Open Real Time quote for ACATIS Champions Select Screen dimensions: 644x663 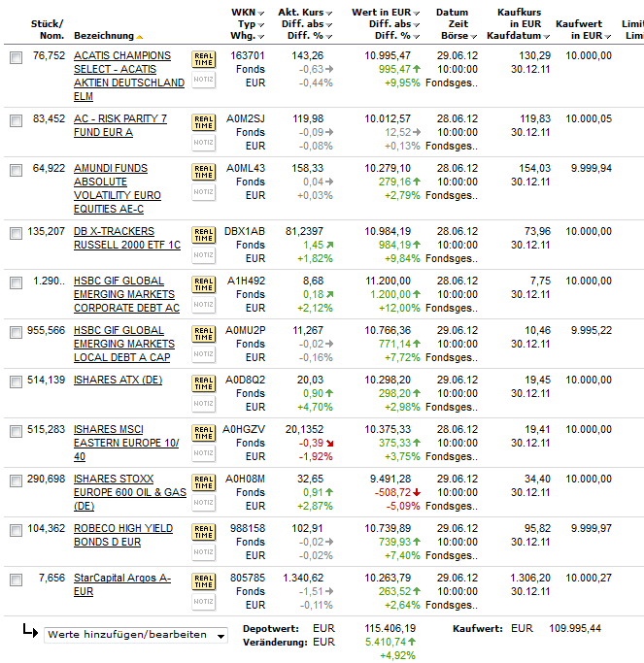(204, 59)
